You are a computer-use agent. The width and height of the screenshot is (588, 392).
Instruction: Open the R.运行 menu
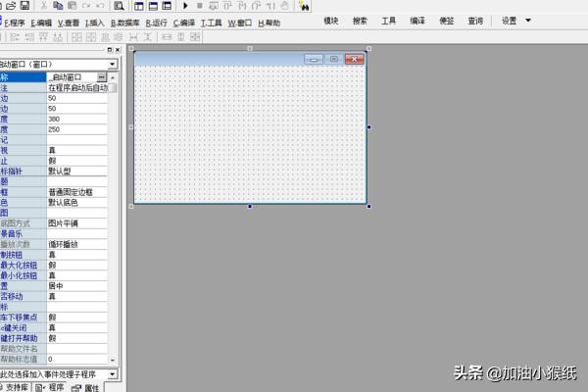pyautogui.click(x=156, y=22)
